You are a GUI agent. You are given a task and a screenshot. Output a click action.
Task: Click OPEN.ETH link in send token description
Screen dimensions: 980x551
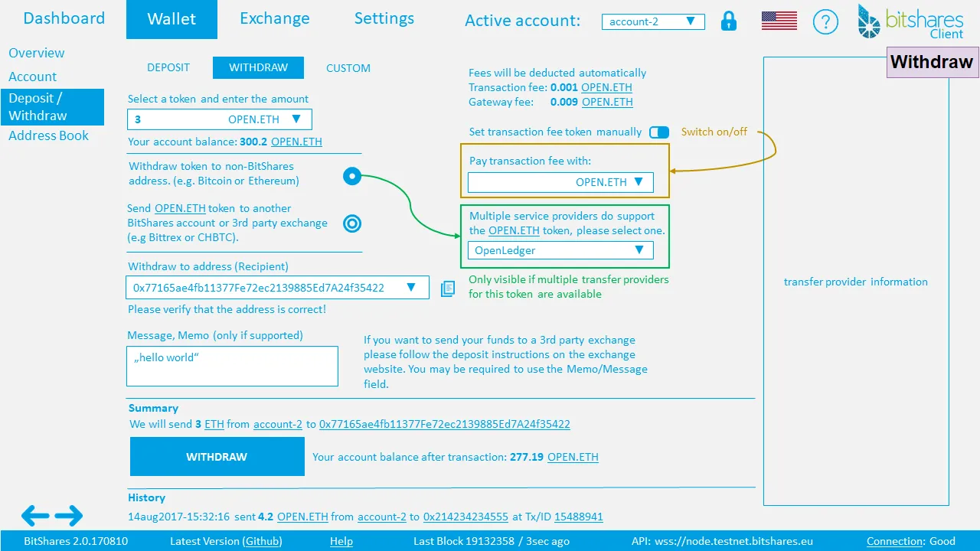coord(180,208)
